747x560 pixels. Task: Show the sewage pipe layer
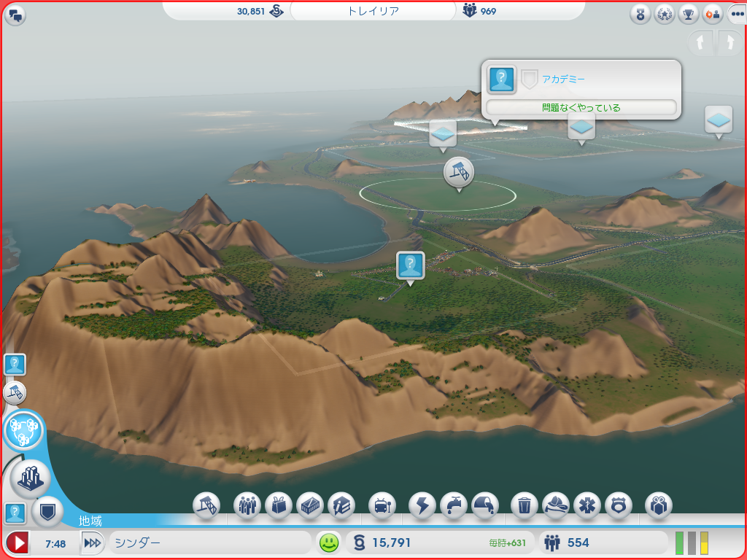tap(485, 505)
